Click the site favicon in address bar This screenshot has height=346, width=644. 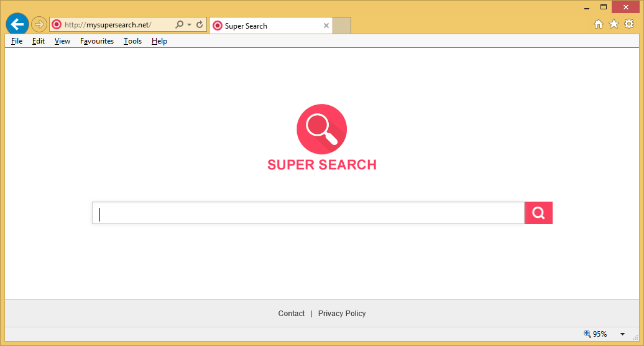pos(57,25)
